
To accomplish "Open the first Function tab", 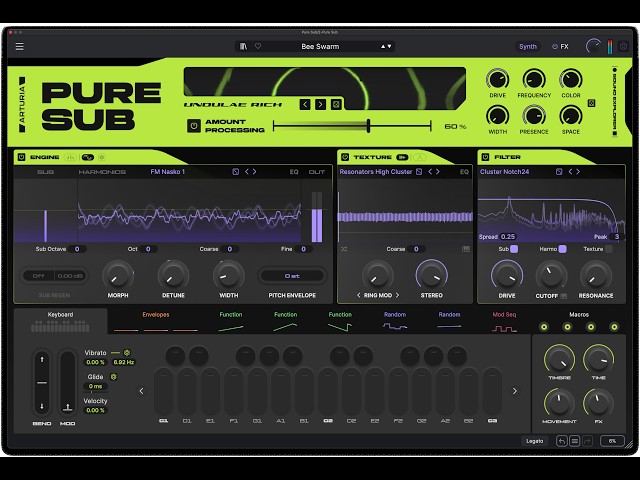I will coord(231,321).
